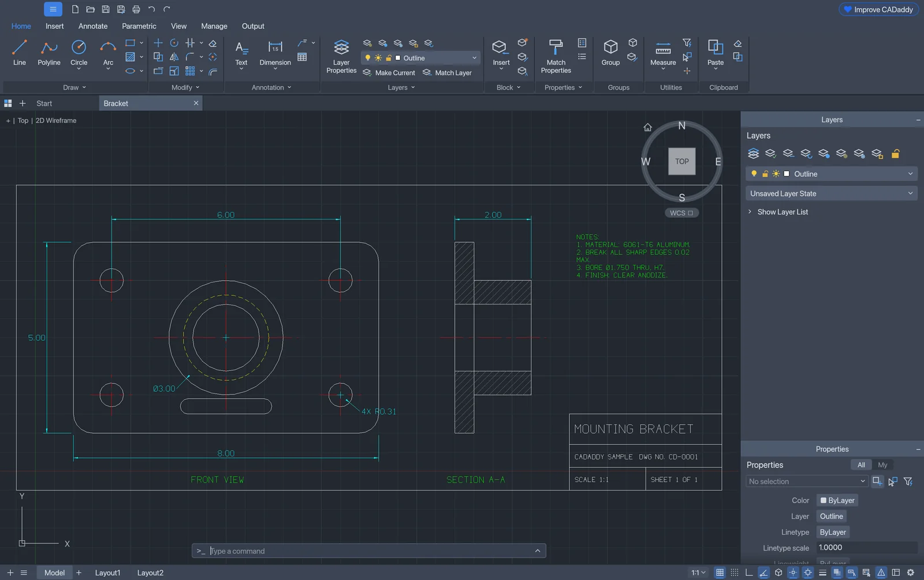Click the Insert block tool

click(x=501, y=53)
